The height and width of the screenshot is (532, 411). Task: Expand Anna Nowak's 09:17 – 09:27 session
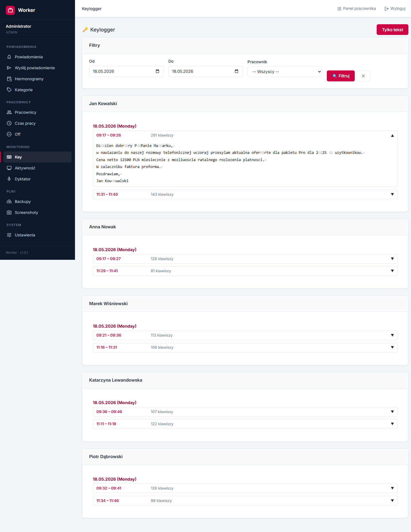[x=245, y=259]
